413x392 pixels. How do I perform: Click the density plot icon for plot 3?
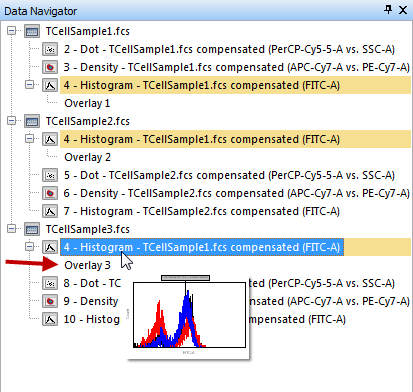click(x=50, y=67)
